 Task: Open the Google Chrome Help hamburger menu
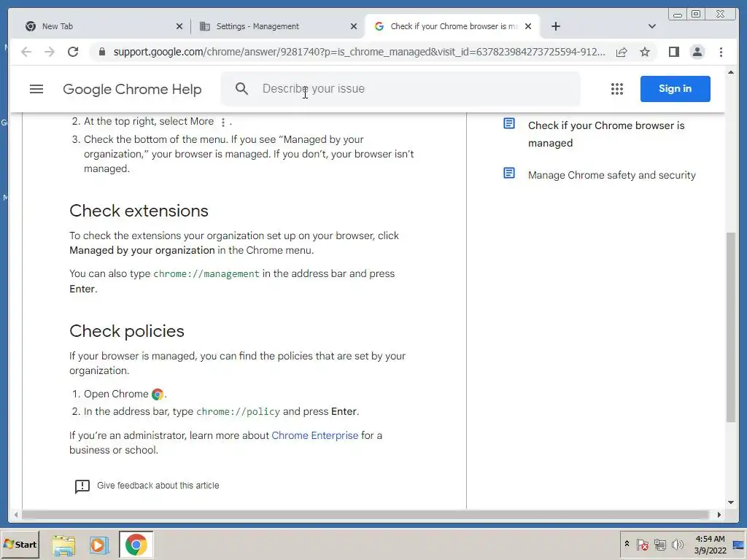click(x=36, y=89)
